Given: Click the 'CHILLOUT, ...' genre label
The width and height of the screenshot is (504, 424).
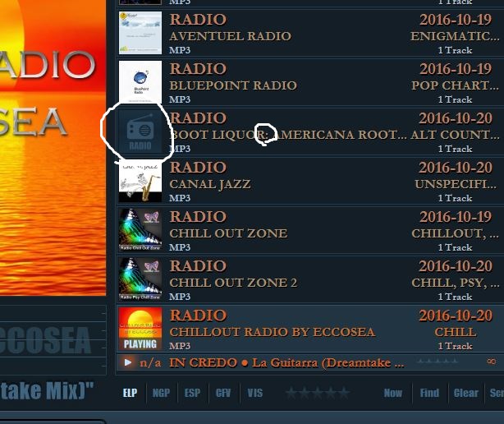Looking at the screenshot, I should tap(455, 233).
